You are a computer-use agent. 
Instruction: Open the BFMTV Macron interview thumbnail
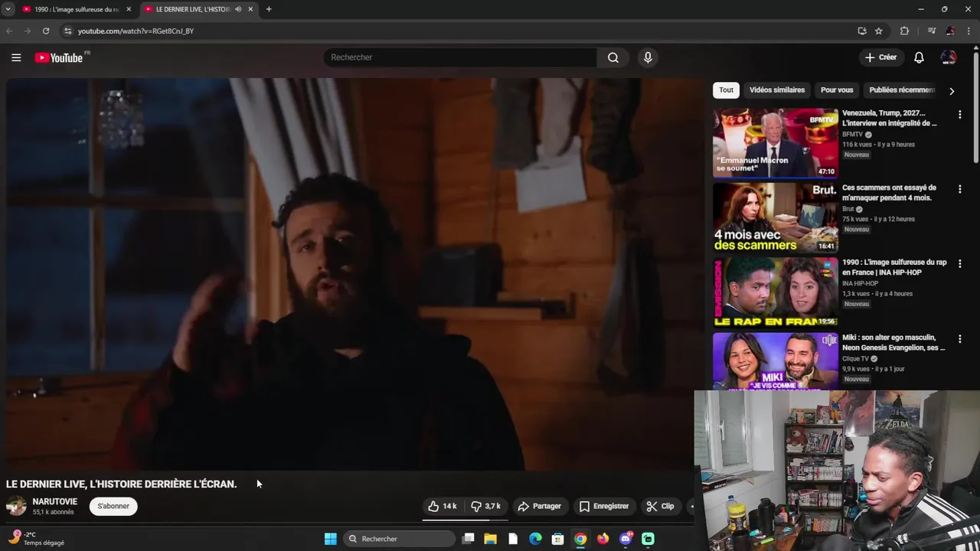[776, 143]
